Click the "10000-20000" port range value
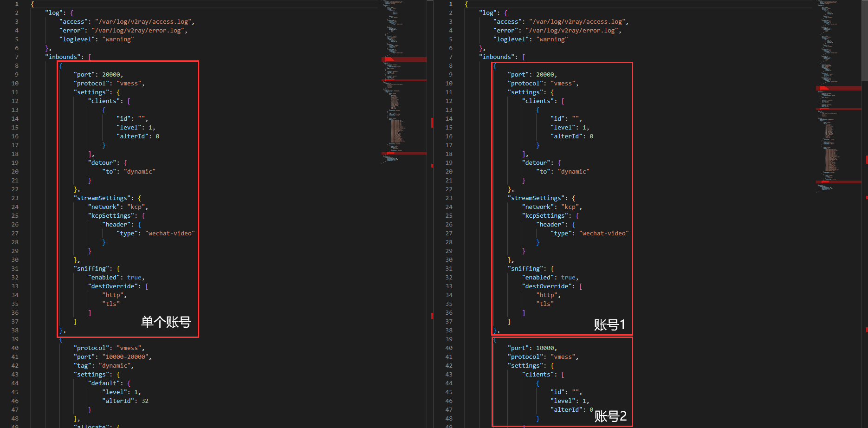 (125, 357)
